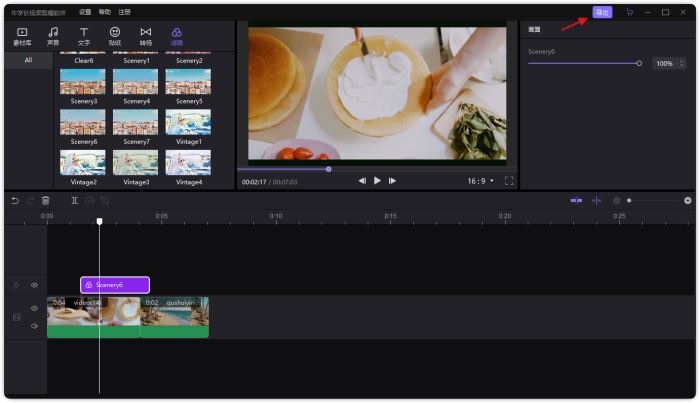This screenshot has height=403, width=700.
Task: Click the Scenery1 filter label
Action: point(136,61)
